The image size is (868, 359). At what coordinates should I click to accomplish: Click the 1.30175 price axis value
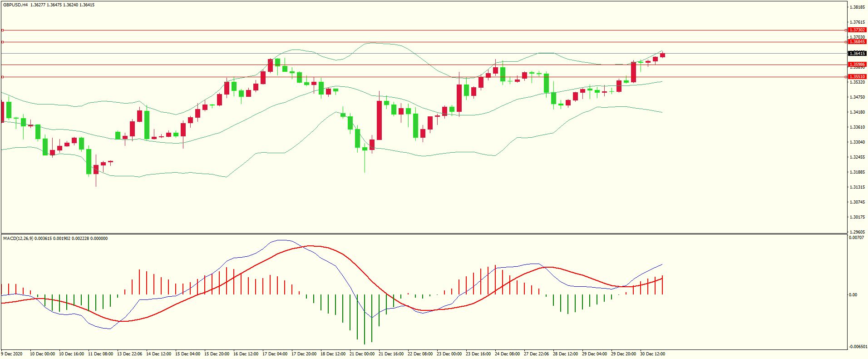tap(857, 217)
